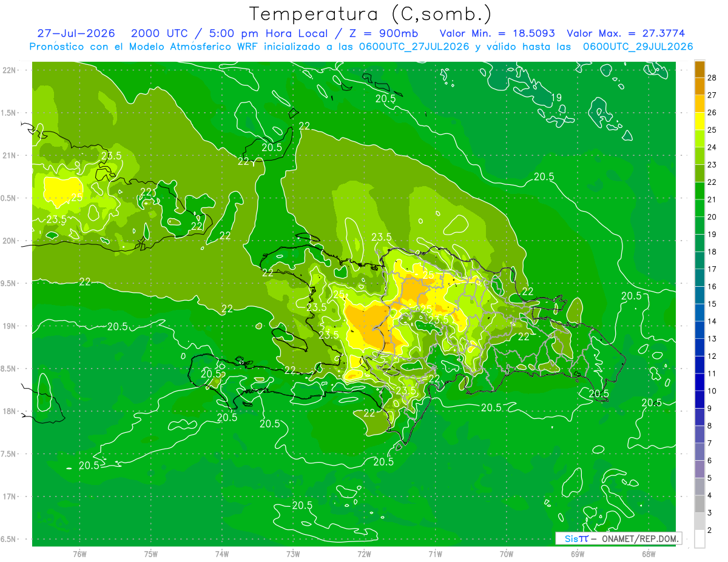Click the longitude label '68W'

(x=649, y=554)
